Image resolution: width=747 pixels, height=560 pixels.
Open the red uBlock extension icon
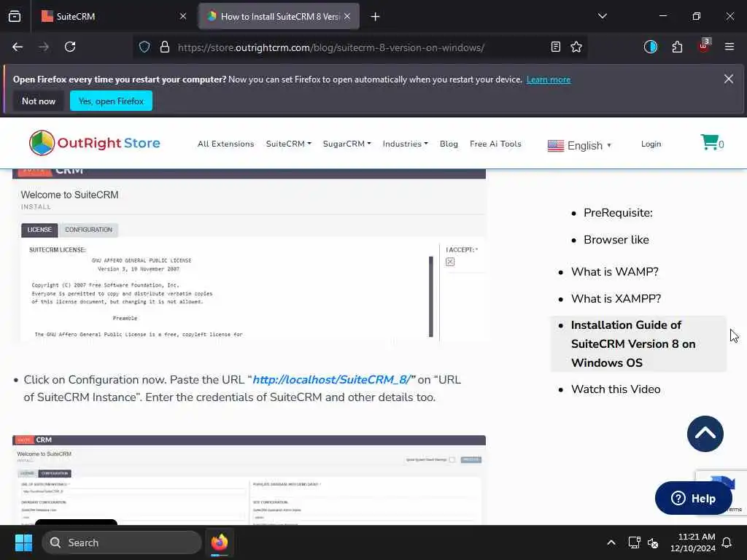pos(704,46)
